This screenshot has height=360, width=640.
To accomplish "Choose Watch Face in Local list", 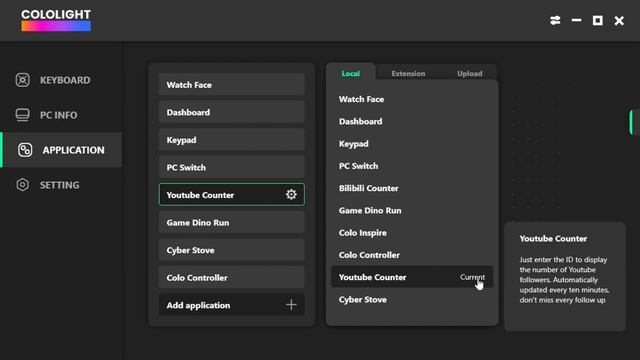I will coord(412,99).
